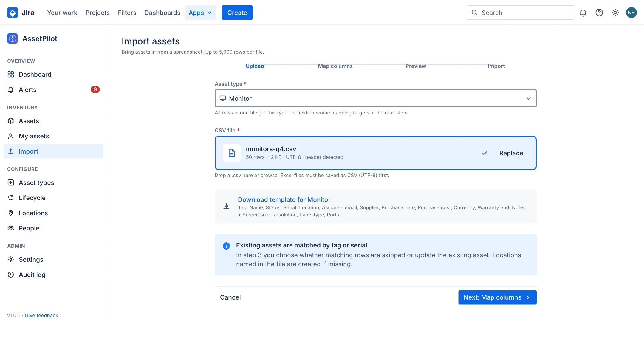The image size is (644, 344).
Task: Open the NH profile avatar
Action: (x=631, y=13)
